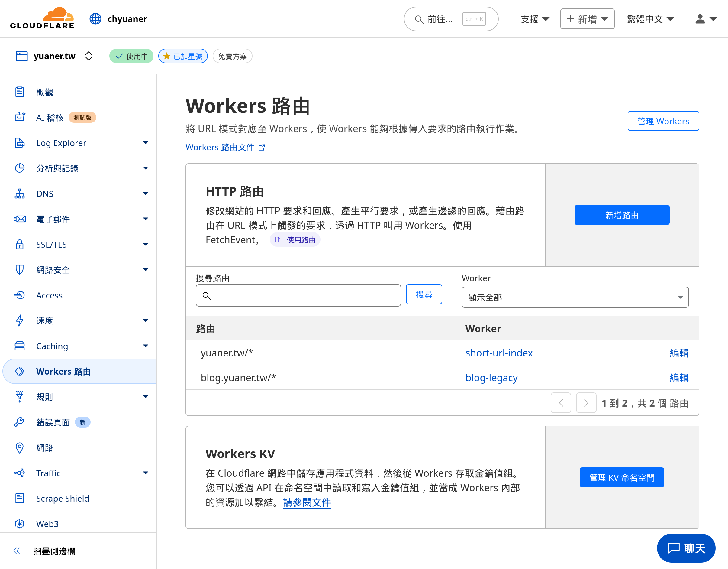The height and width of the screenshot is (569, 728).
Task: Open the 支援 dropdown menu
Action: pos(535,19)
